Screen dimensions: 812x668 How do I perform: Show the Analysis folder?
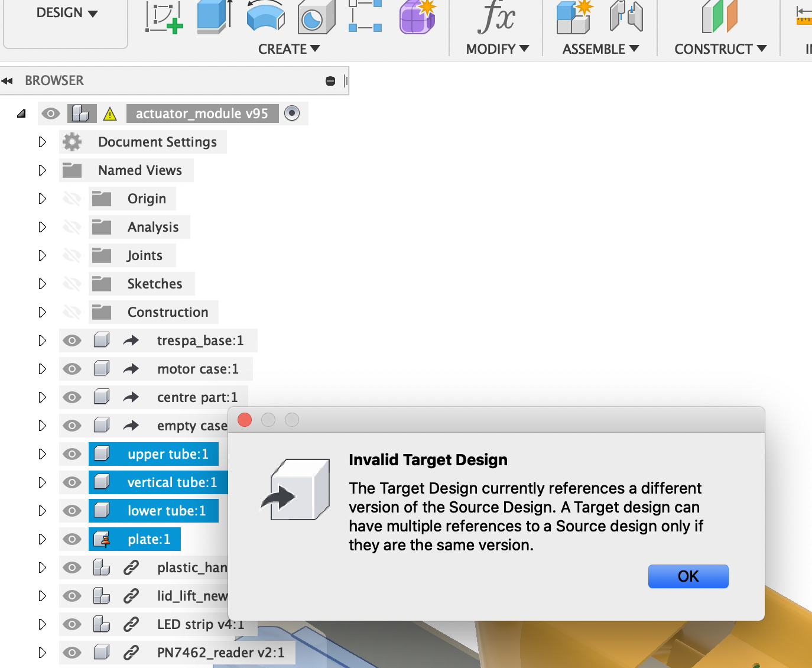tap(72, 227)
